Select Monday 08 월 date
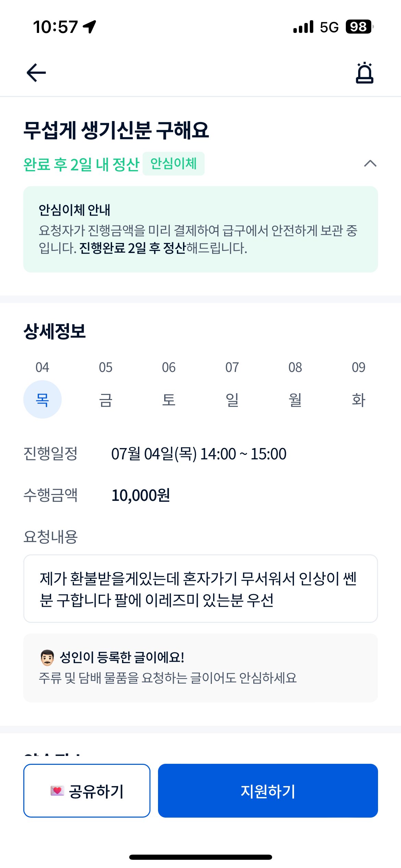 (x=295, y=399)
